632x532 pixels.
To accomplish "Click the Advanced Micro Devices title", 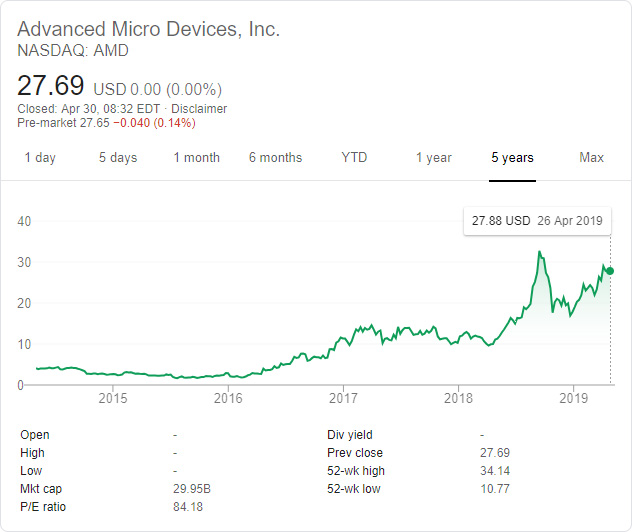I will pyautogui.click(x=149, y=29).
